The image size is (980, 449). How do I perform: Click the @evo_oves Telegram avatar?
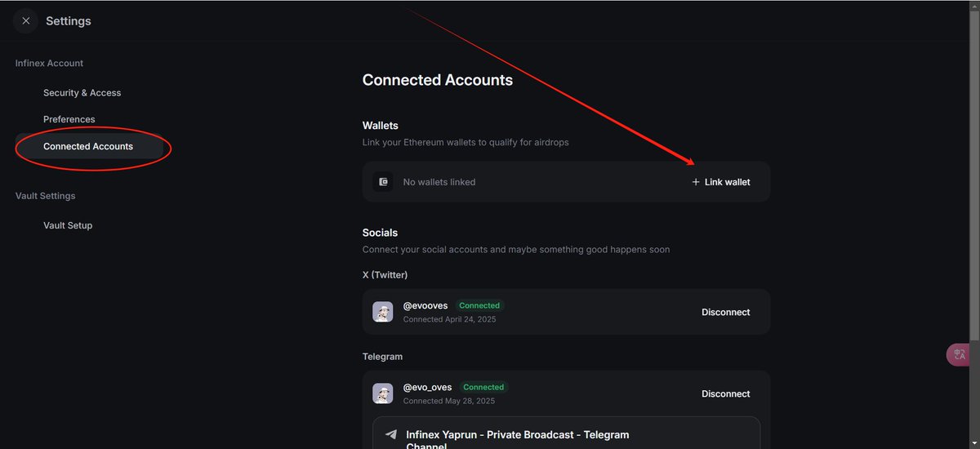[x=383, y=393]
